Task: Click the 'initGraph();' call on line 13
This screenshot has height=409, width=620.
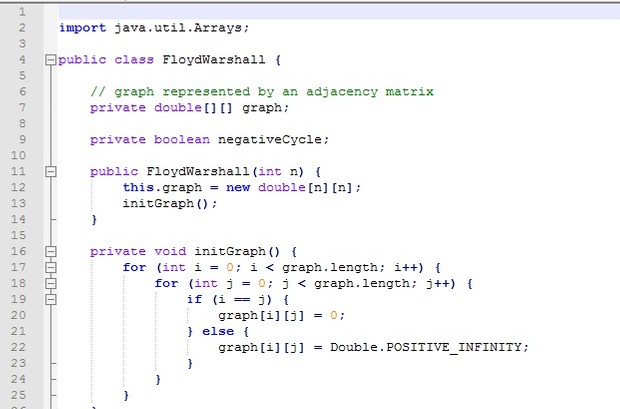Action: 170,204
